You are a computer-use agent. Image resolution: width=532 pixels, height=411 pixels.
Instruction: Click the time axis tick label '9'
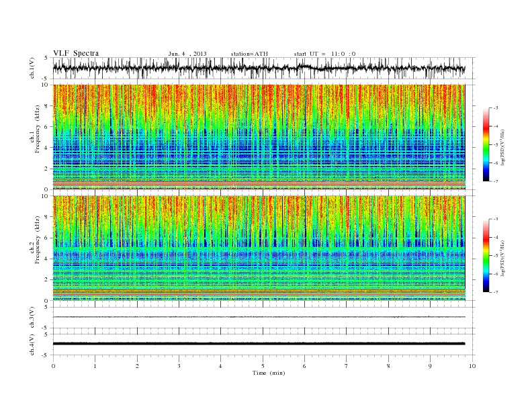click(x=430, y=366)
